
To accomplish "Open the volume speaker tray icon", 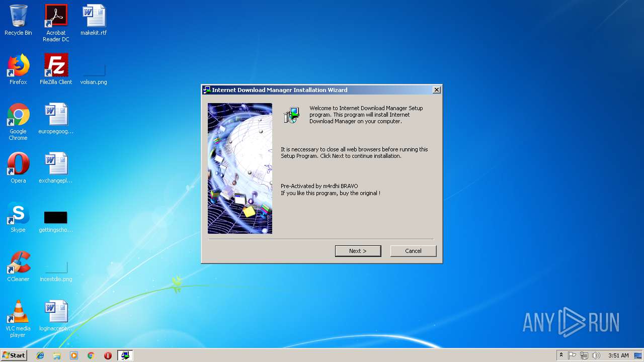I will [x=596, y=355].
